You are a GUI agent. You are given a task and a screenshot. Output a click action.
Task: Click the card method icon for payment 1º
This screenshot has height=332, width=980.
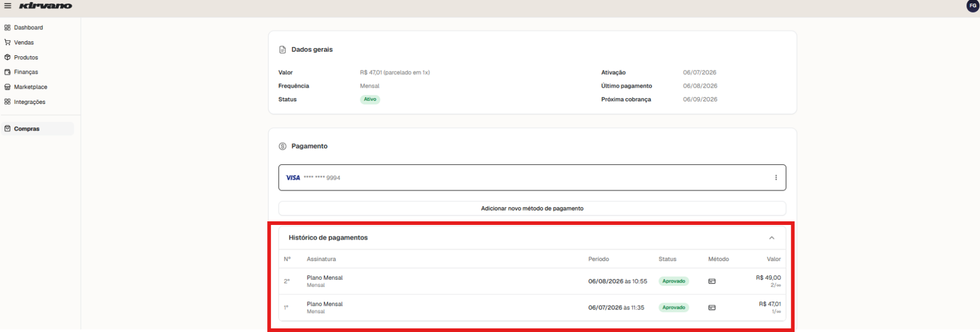pos(712,307)
